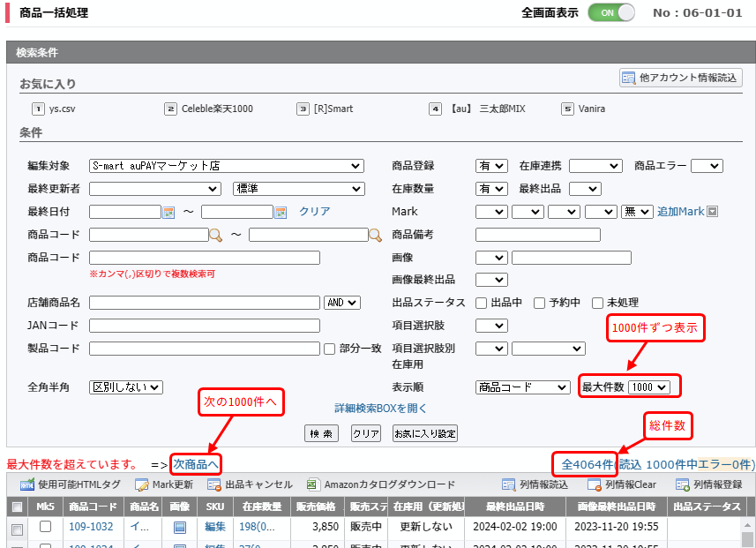Open the 最大件数 1000 dropdown

coord(649,387)
